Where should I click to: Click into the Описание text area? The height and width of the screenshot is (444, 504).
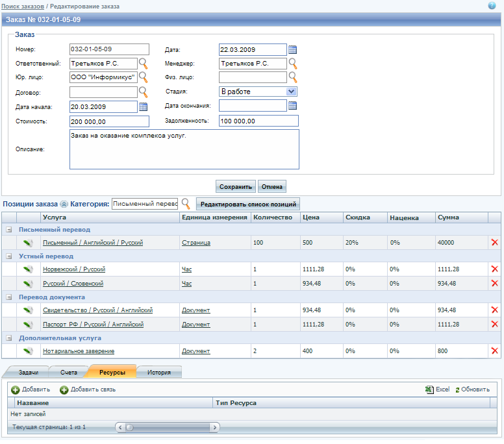tap(184, 149)
